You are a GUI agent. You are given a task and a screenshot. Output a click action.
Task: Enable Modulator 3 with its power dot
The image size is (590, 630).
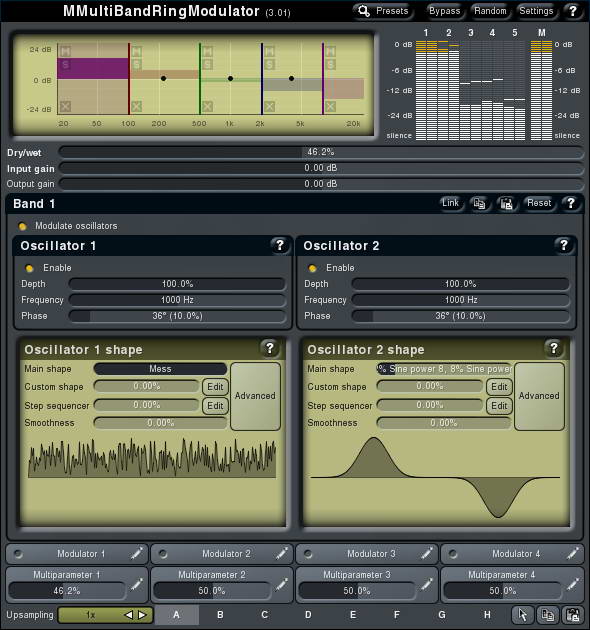click(308, 554)
